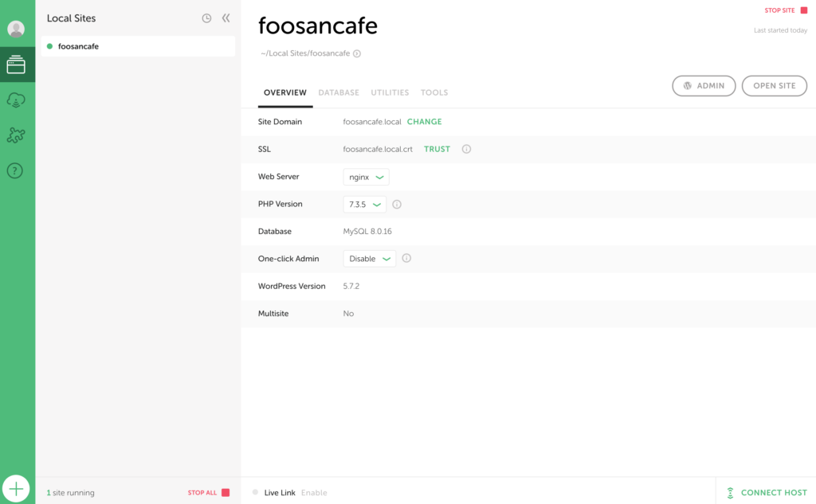
Task: Click Change next to site domain
Action: click(424, 122)
